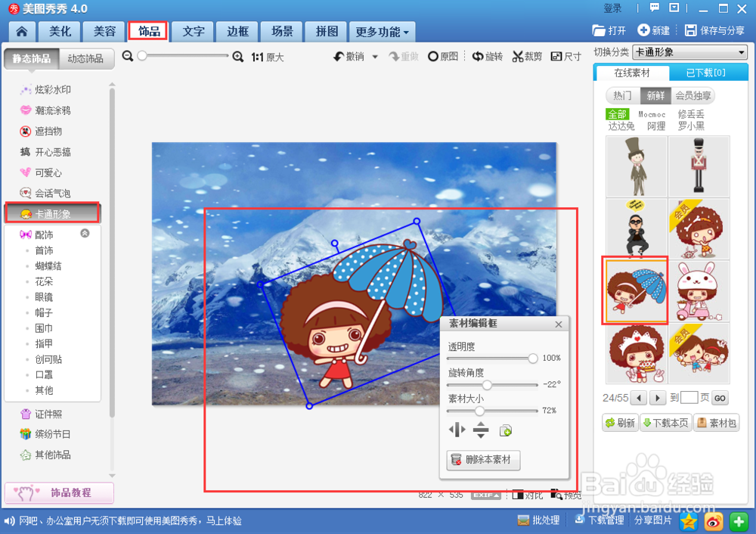
Task: Close the 素材编辑框 panel
Action: click(559, 324)
